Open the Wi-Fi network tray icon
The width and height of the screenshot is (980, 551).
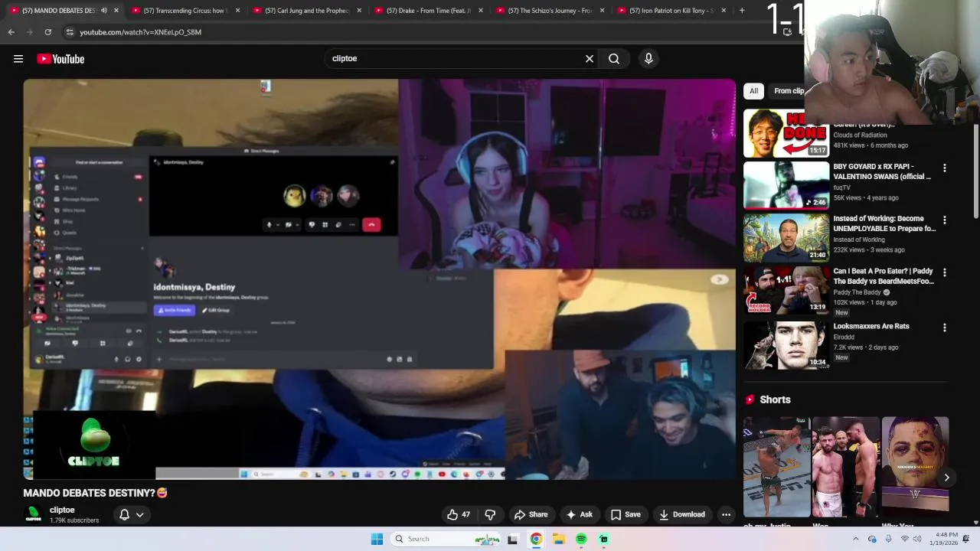(906, 539)
